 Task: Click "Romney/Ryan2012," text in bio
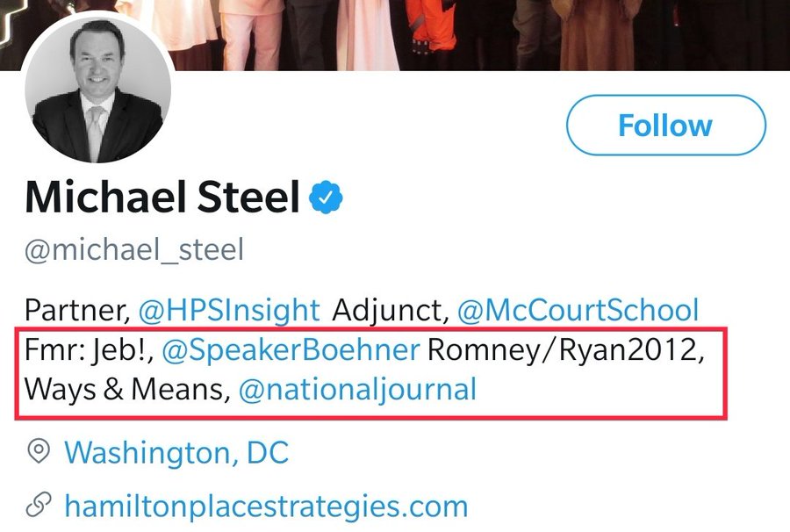[x=565, y=349]
